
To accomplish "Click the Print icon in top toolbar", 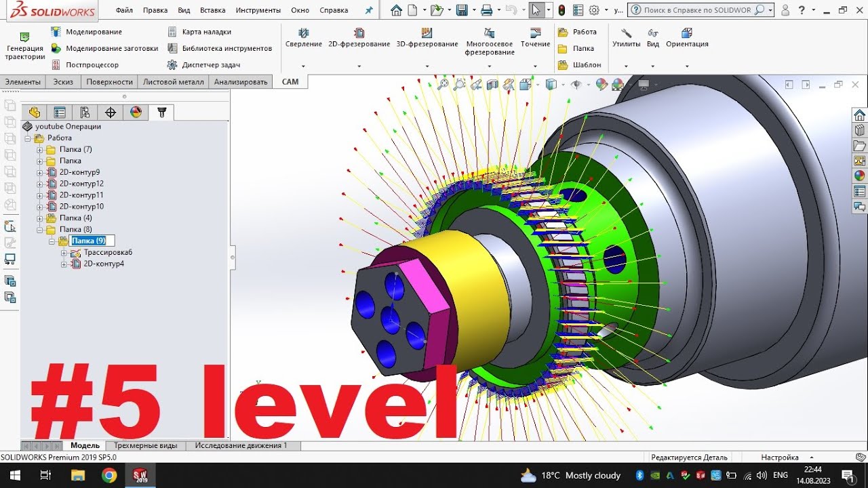I will point(486,10).
